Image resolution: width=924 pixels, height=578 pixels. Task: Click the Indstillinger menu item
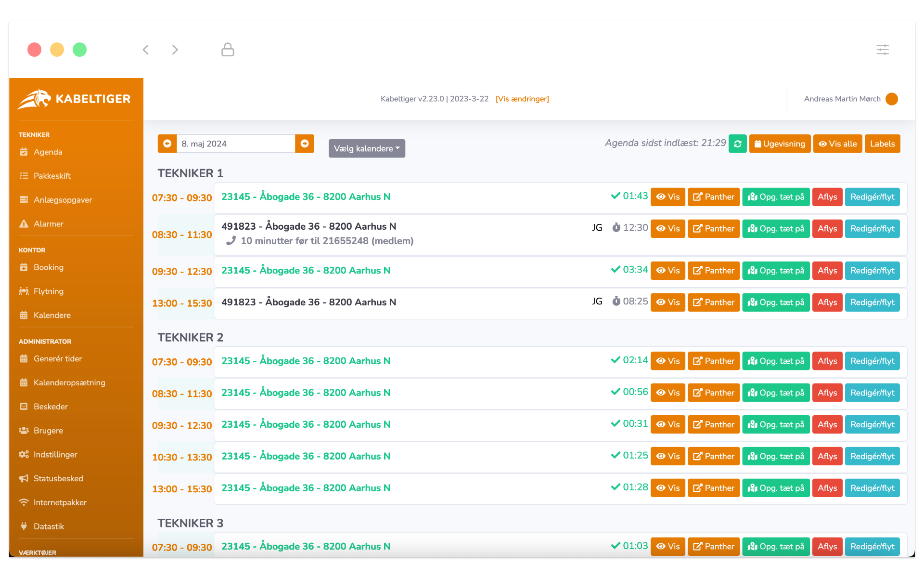pos(56,454)
